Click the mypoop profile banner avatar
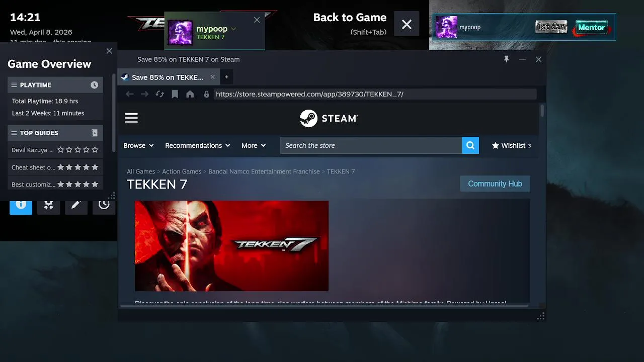 tap(446, 27)
